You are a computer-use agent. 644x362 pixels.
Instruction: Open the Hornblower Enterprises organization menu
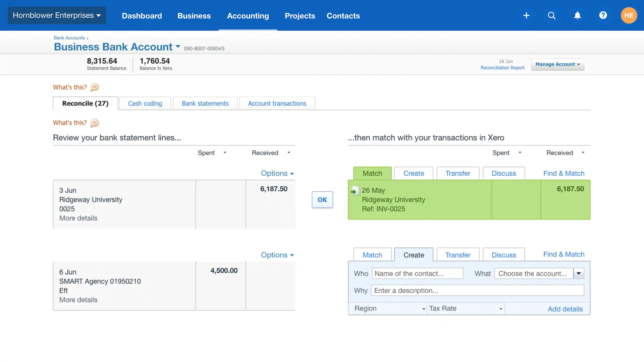point(57,15)
